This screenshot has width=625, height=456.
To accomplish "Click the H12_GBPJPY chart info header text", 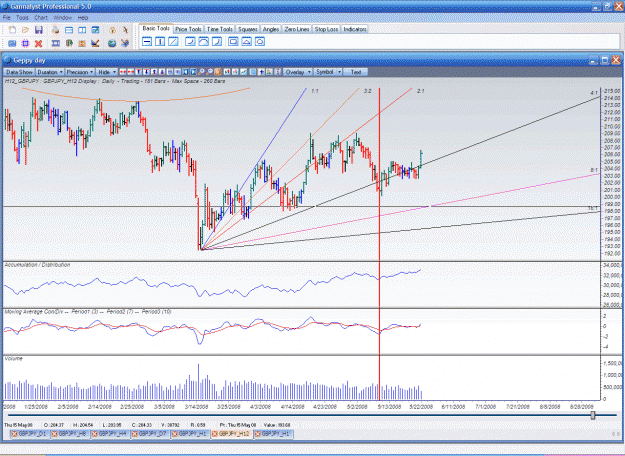I will 115,81.
